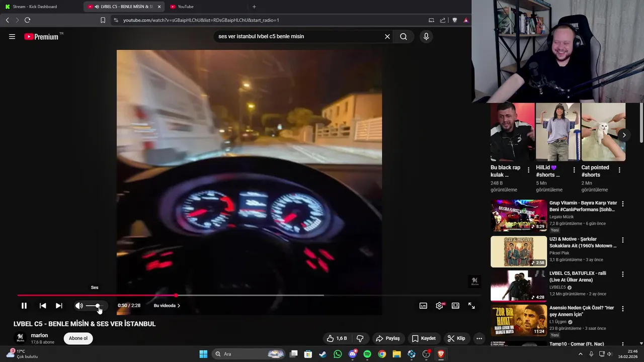
Task: Open Google Chrome from the taskbar
Action: tap(382, 354)
